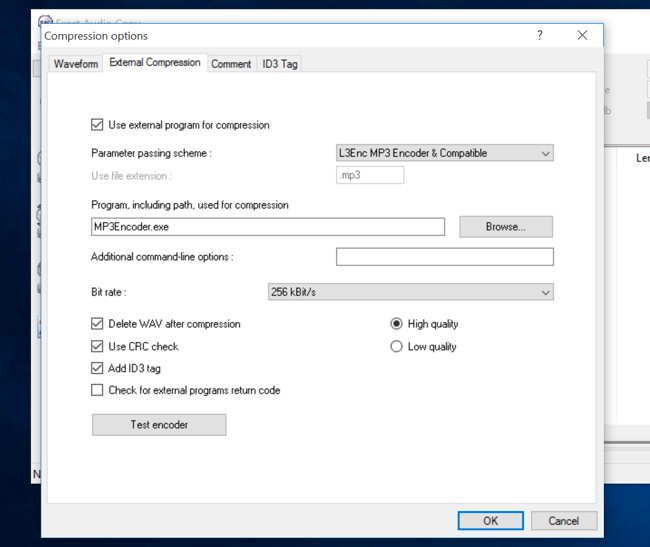This screenshot has width=650, height=547.
Task: Open the Comment tab
Action: tap(231, 64)
